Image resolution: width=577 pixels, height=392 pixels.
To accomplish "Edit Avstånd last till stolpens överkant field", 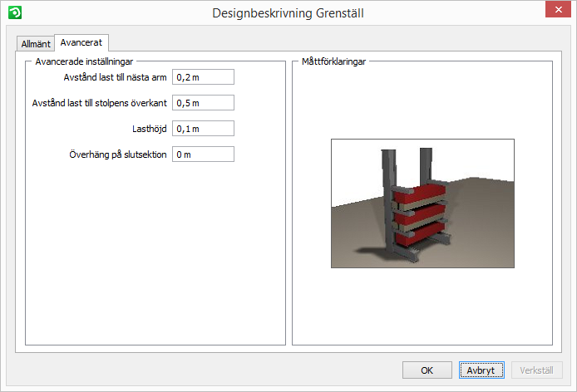I will tap(203, 103).
